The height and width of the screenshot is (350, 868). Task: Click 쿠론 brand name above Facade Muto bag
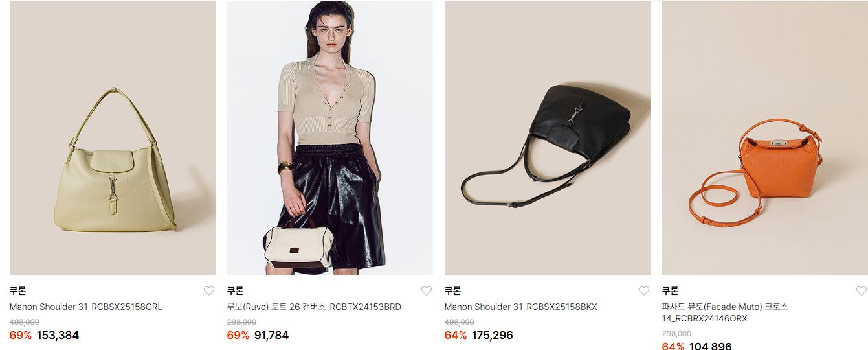671,291
